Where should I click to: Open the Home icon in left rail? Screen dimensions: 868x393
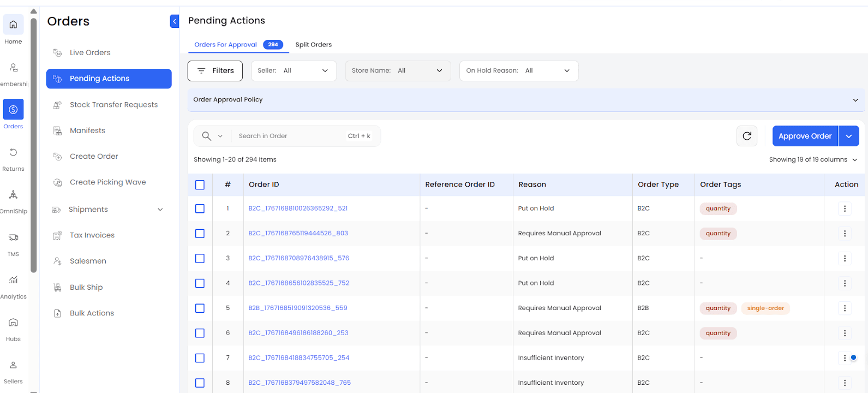coord(13,25)
